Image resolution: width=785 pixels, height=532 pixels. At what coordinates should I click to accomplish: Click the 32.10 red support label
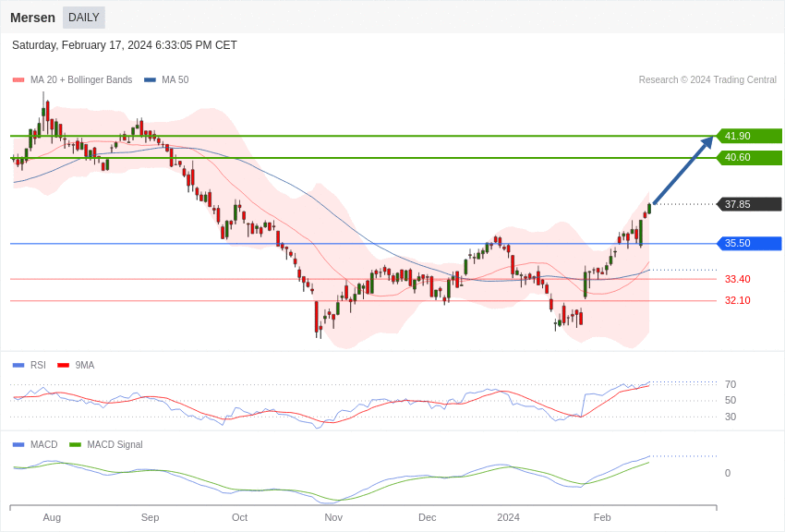click(x=737, y=301)
